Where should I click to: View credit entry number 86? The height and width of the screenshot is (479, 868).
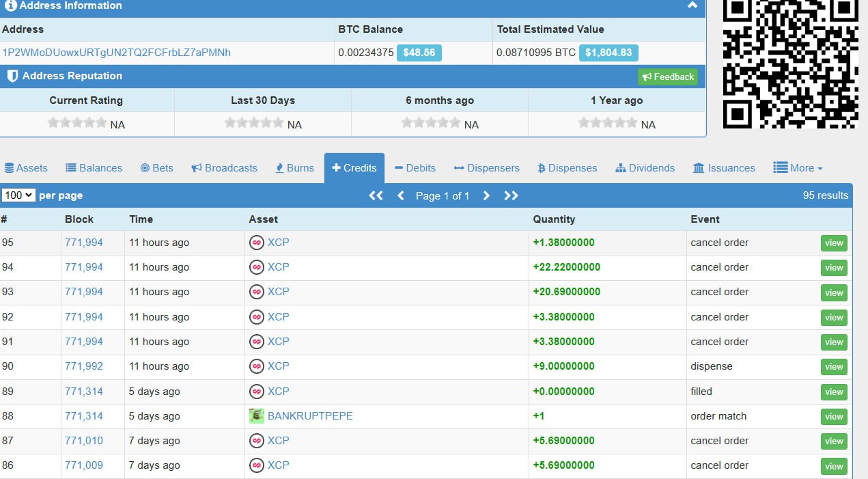click(x=834, y=466)
